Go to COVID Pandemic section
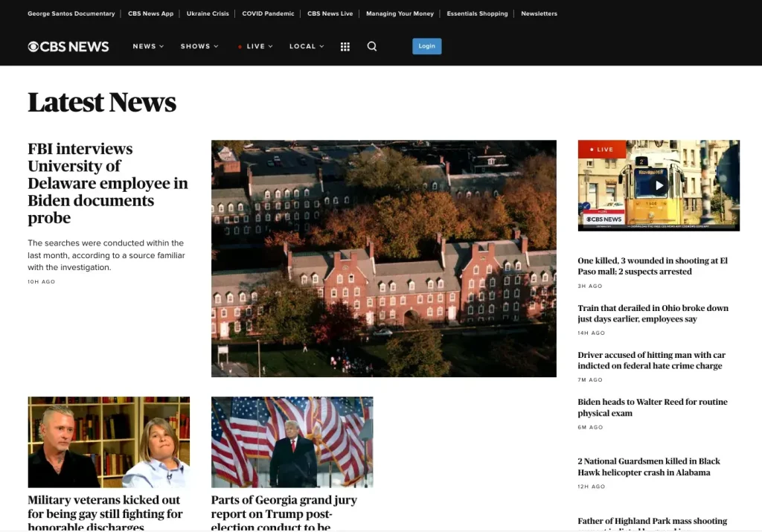This screenshot has height=532, width=762. (268, 13)
